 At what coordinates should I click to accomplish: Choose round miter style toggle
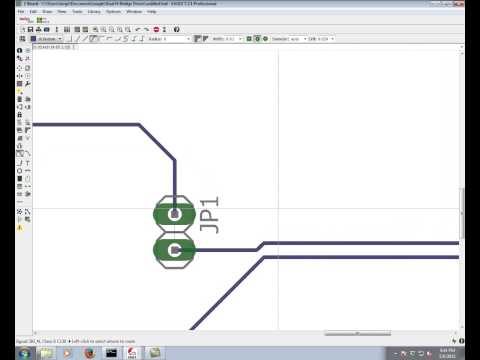pos(197,39)
